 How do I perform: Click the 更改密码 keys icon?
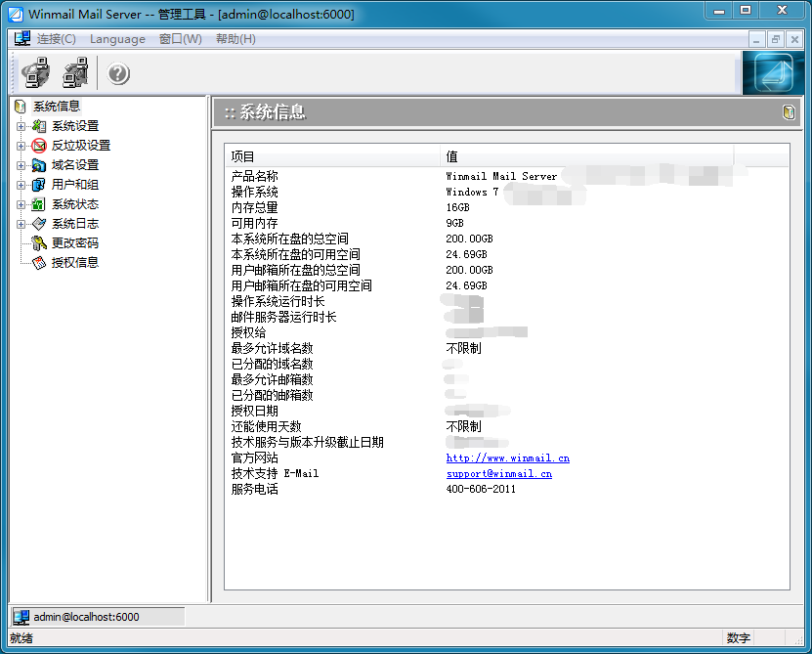point(39,243)
